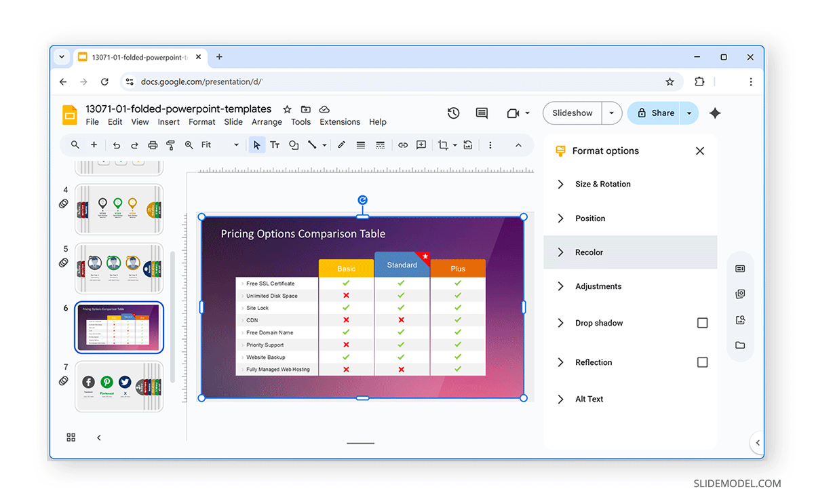Open the zoom Fit dropdown

(x=235, y=144)
